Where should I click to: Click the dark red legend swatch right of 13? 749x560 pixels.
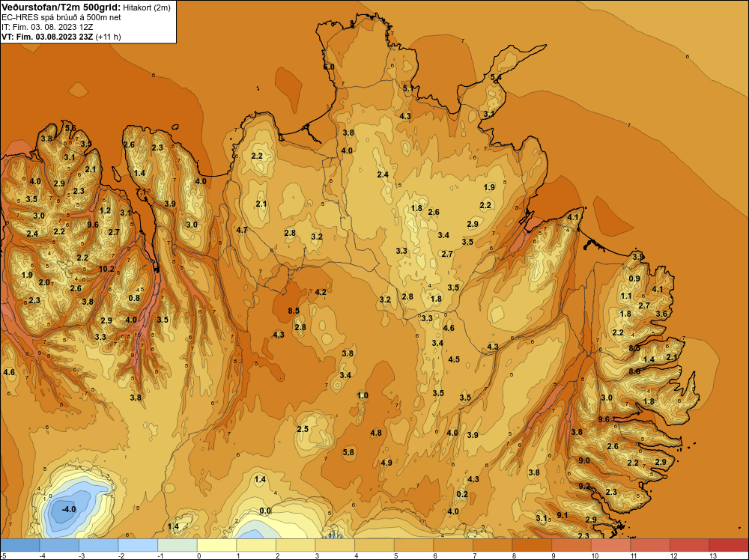(729, 545)
